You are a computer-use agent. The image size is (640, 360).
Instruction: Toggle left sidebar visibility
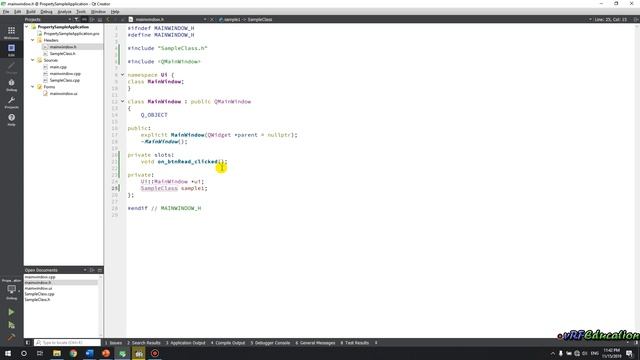(28, 343)
